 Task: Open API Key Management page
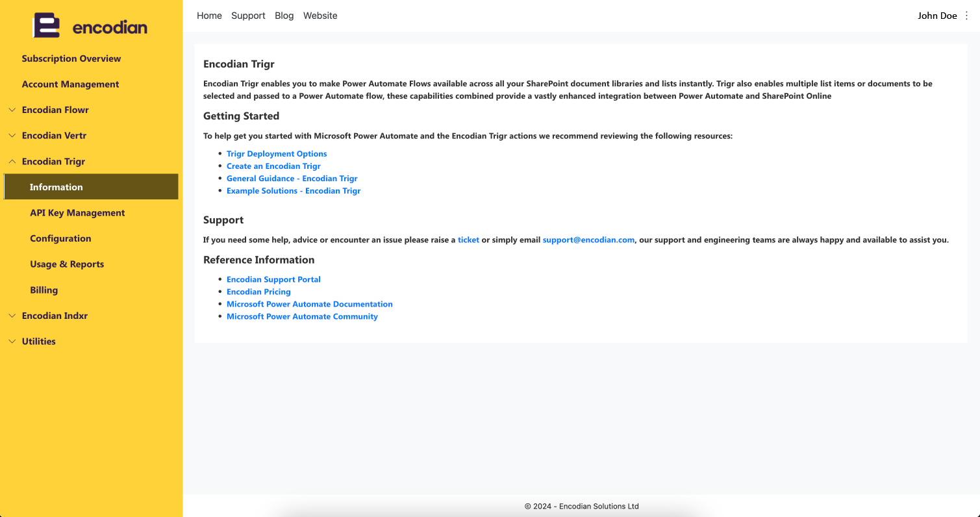tap(77, 213)
